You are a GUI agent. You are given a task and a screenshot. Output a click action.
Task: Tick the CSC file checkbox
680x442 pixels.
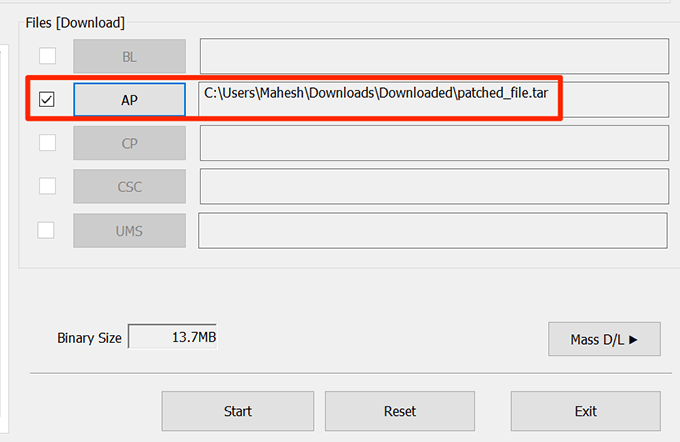click(x=47, y=186)
